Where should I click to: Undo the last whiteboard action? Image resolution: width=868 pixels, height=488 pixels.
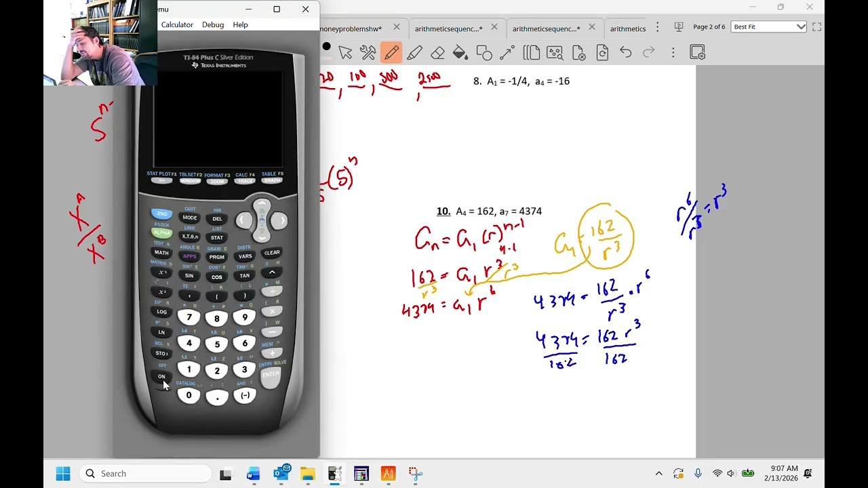(x=625, y=52)
